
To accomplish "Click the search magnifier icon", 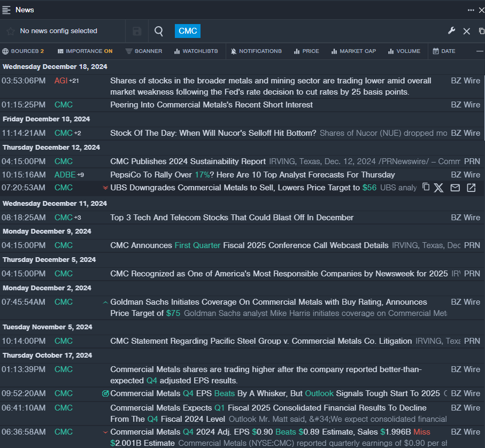I will tap(159, 31).
